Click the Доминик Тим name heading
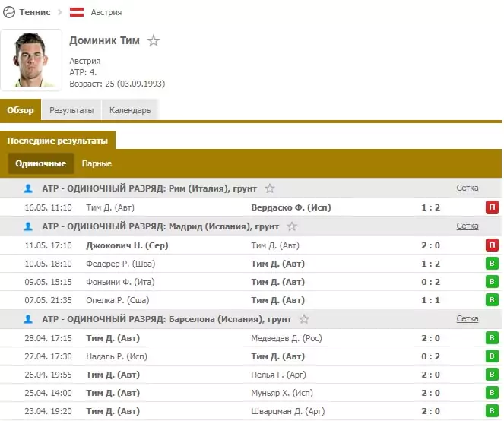 (104, 40)
